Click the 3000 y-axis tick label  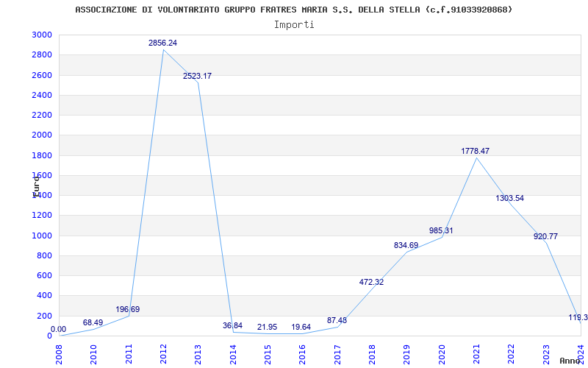pyautogui.click(x=43, y=35)
